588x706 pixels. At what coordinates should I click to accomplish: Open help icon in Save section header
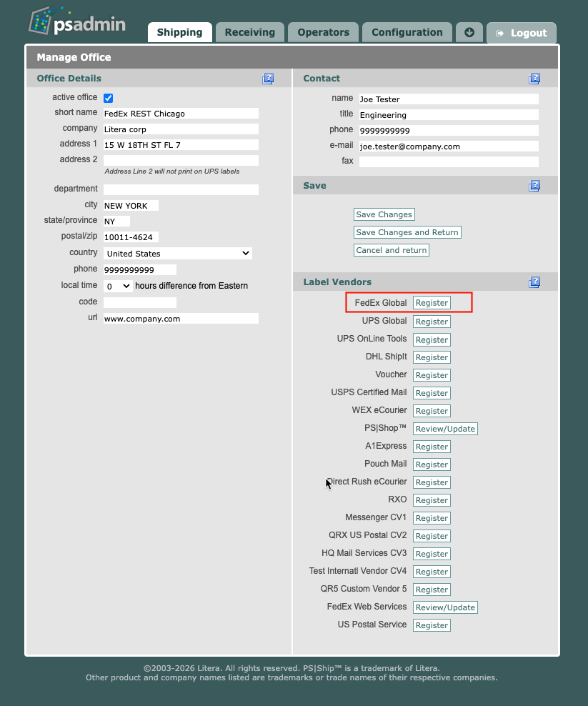click(x=534, y=186)
